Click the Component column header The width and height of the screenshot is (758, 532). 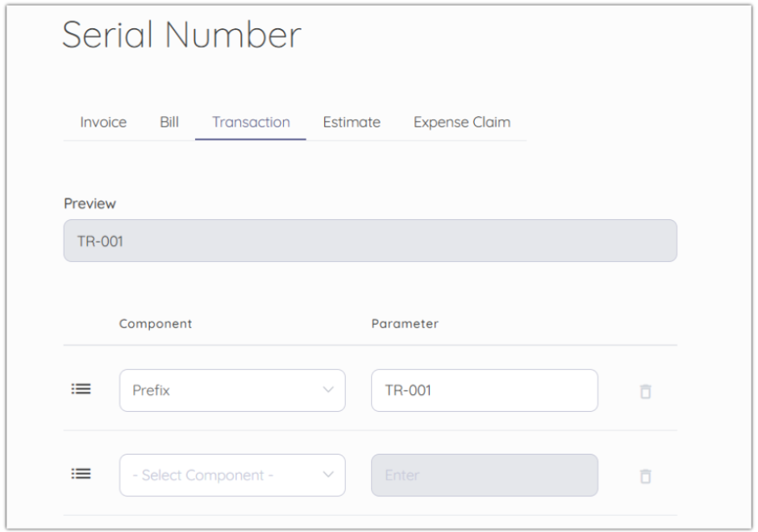coord(156,324)
